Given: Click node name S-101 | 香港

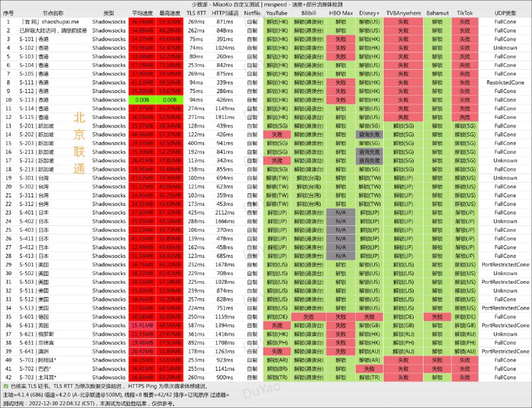Looking at the screenshot, I should click(x=34, y=39).
